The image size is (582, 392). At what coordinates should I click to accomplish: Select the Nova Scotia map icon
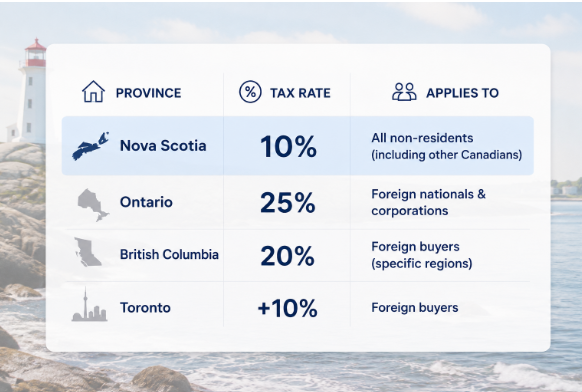tap(91, 146)
